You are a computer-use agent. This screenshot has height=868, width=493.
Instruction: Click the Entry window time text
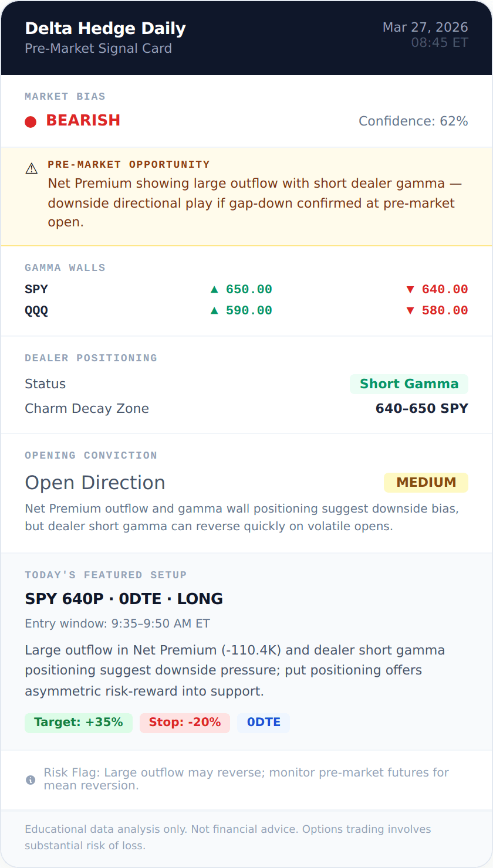click(x=117, y=623)
